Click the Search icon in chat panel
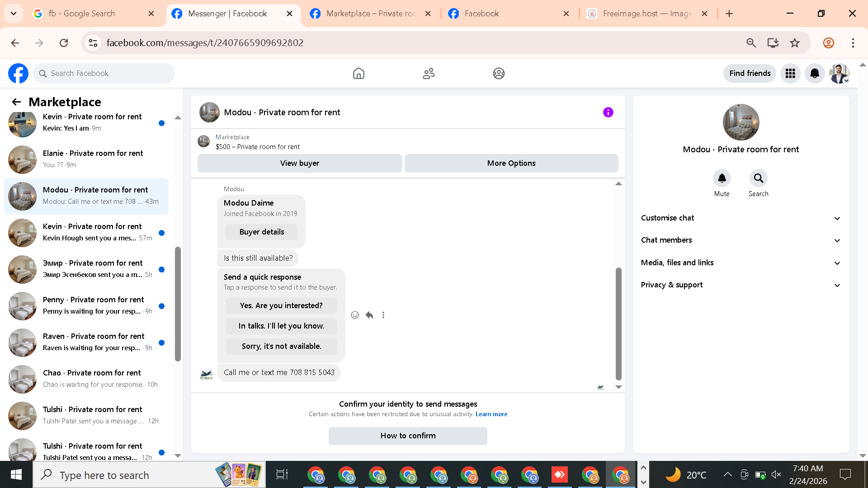This screenshot has width=868, height=488. point(758,178)
